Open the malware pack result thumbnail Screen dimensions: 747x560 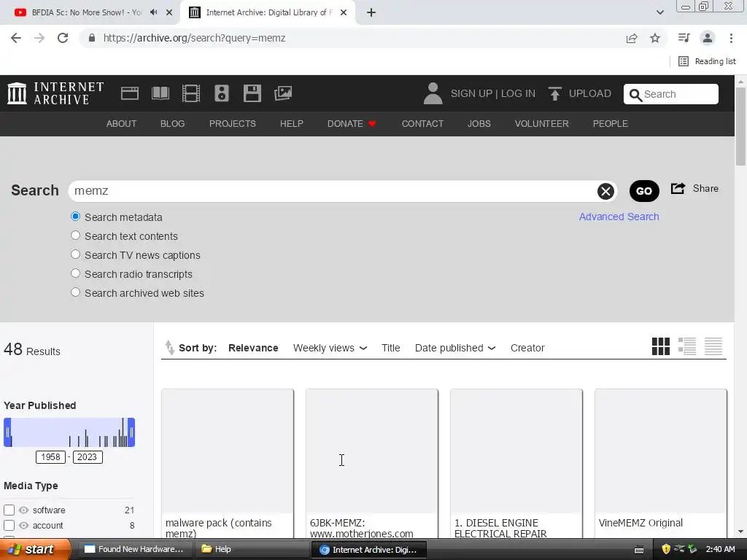point(228,451)
